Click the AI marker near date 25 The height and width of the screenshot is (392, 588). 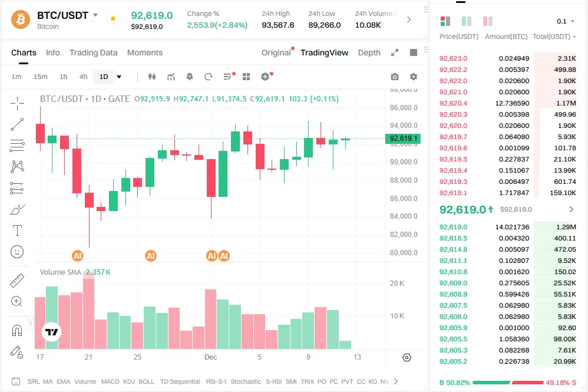pos(151,256)
